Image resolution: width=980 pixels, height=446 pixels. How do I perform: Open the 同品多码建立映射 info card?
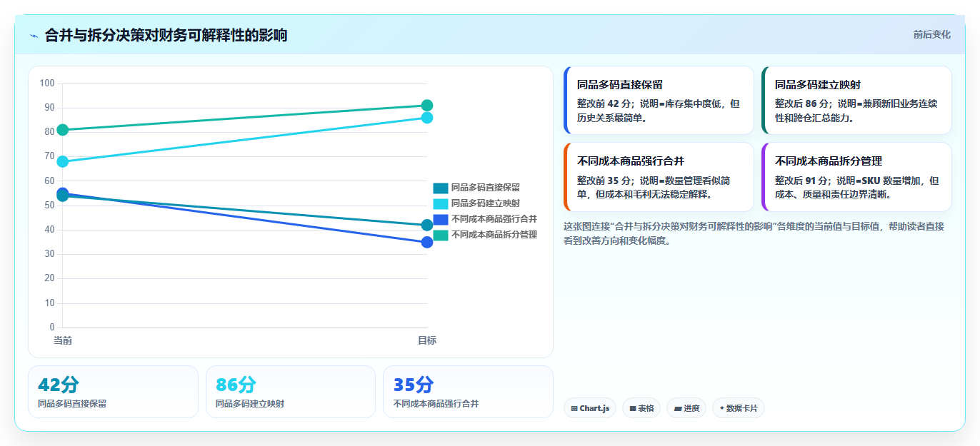click(x=856, y=101)
